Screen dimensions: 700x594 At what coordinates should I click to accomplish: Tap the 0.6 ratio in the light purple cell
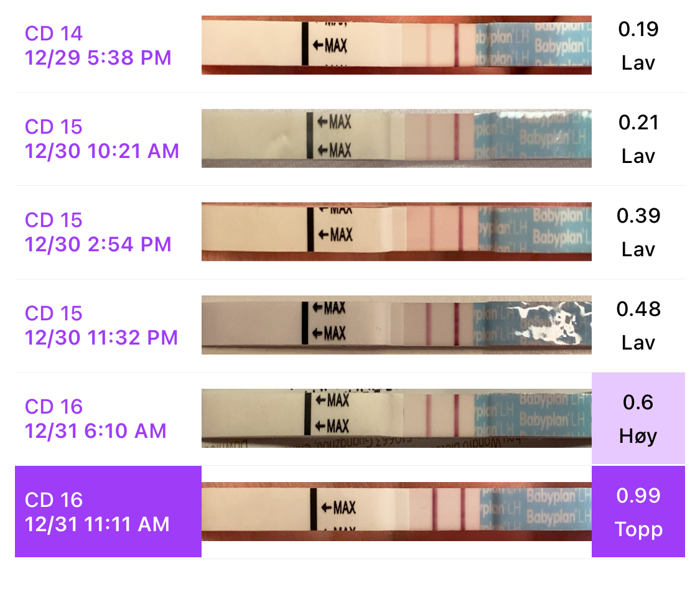[x=638, y=402]
